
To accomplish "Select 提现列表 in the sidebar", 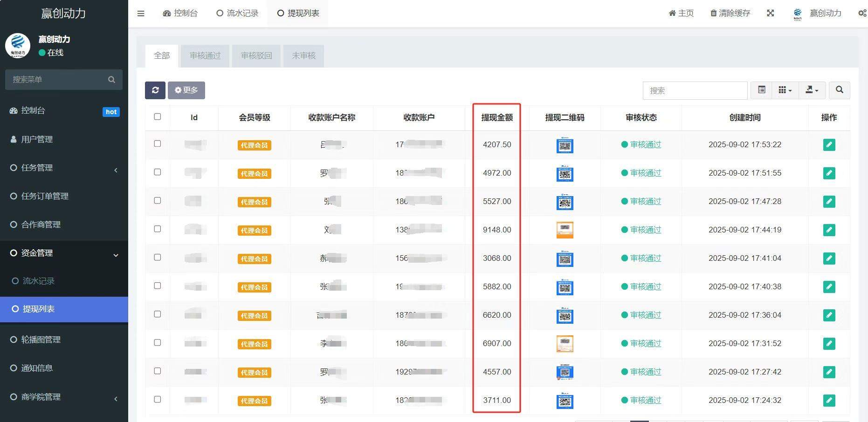I will click(64, 309).
